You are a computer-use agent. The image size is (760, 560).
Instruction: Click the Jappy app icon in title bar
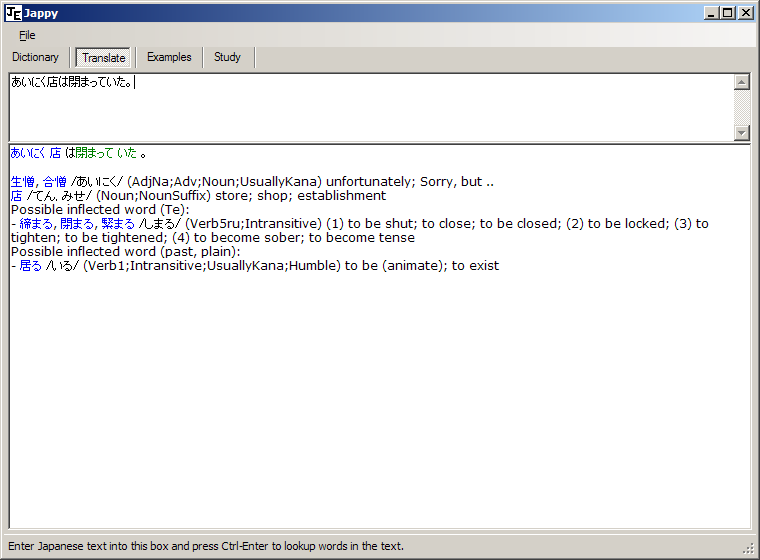[x=13, y=13]
